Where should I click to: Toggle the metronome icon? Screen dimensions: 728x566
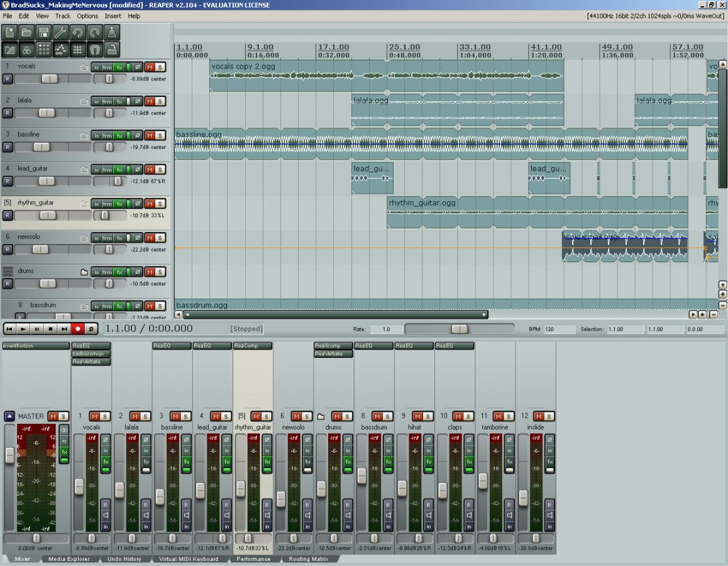click(x=112, y=33)
